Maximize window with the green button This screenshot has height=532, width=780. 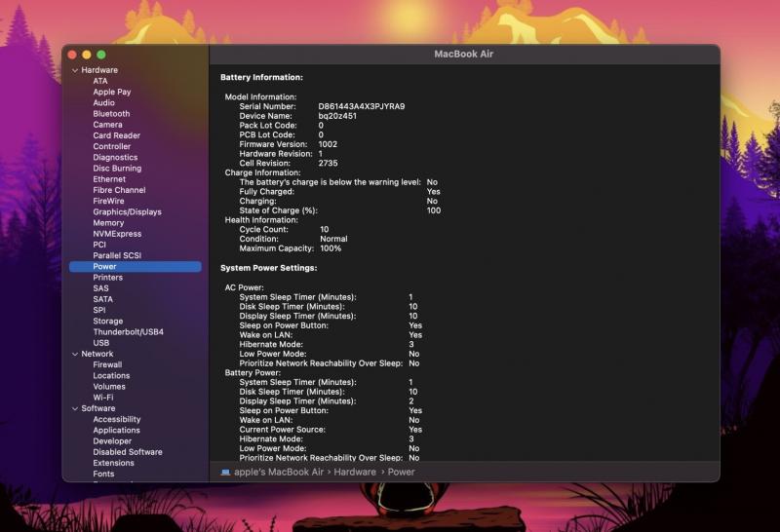coord(101,55)
